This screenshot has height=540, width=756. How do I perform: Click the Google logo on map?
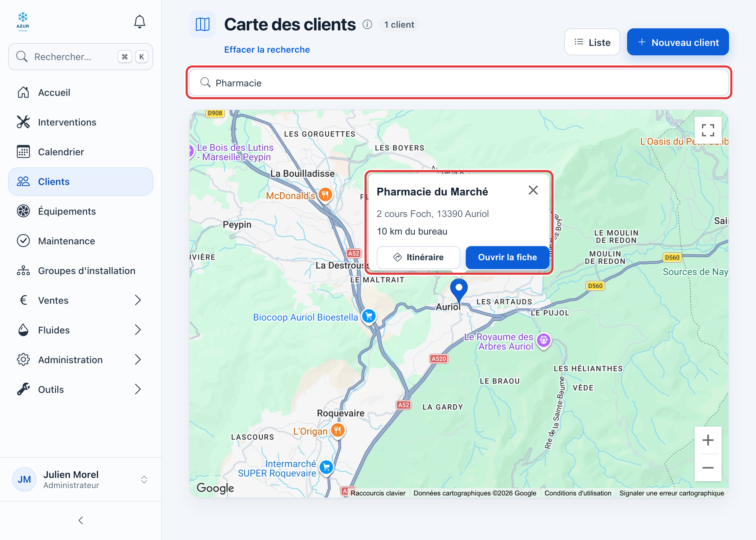click(x=215, y=488)
